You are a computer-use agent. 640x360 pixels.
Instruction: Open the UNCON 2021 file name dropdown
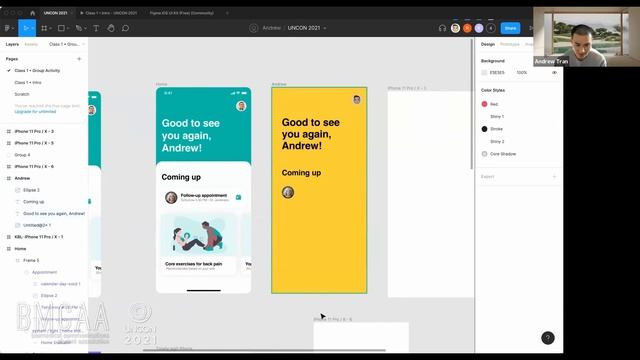click(x=325, y=28)
